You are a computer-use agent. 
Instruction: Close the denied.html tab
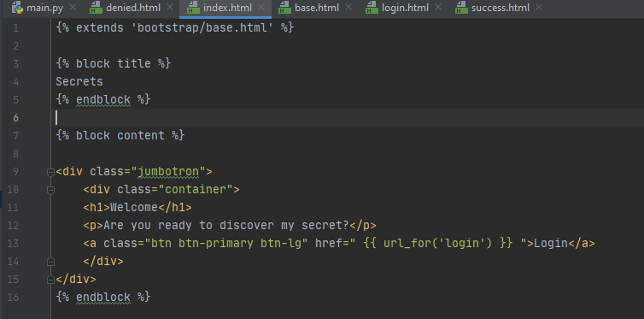point(170,8)
